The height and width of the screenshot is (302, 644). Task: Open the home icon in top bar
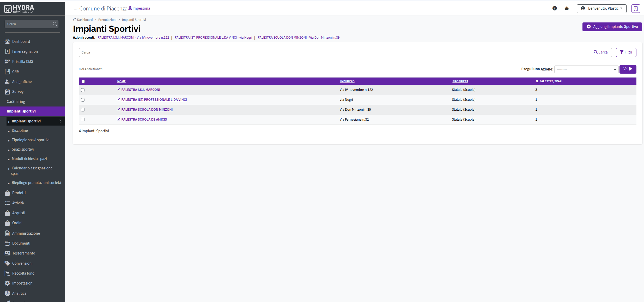[567, 8]
